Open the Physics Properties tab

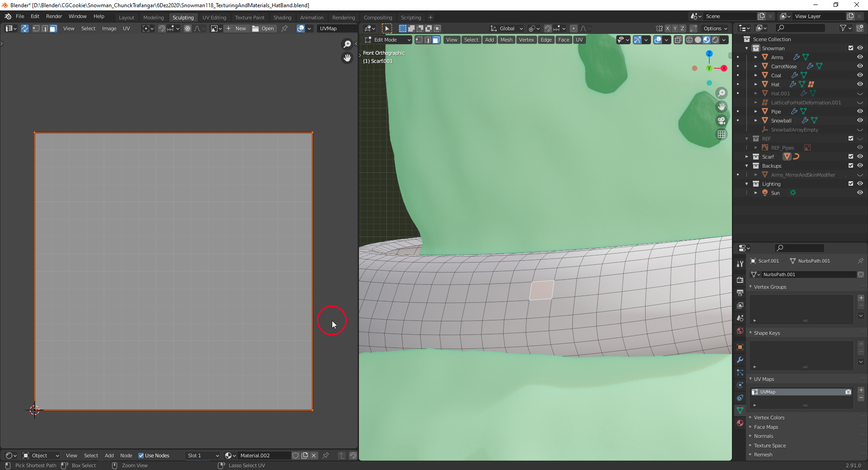tap(740, 385)
